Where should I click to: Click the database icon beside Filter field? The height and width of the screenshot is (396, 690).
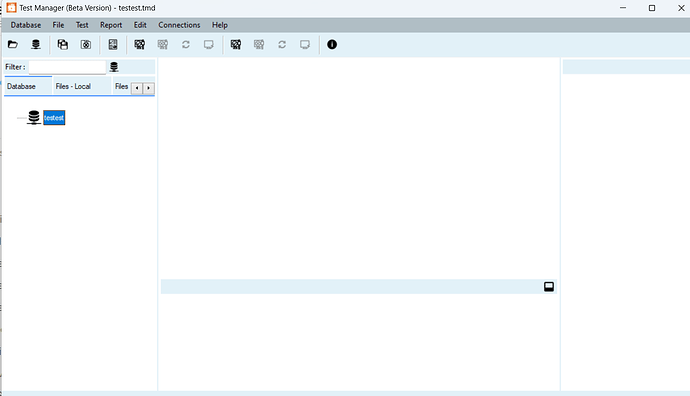tap(114, 67)
